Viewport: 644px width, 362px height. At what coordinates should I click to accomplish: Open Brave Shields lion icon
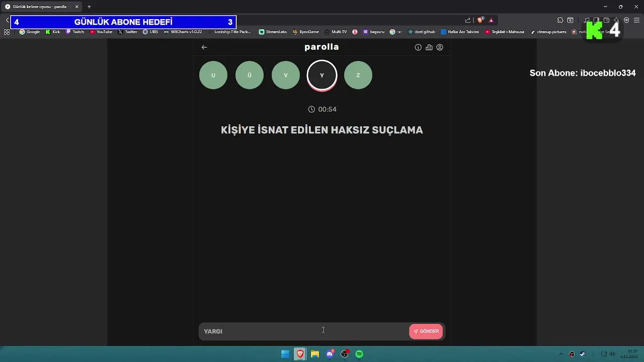tap(480, 20)
